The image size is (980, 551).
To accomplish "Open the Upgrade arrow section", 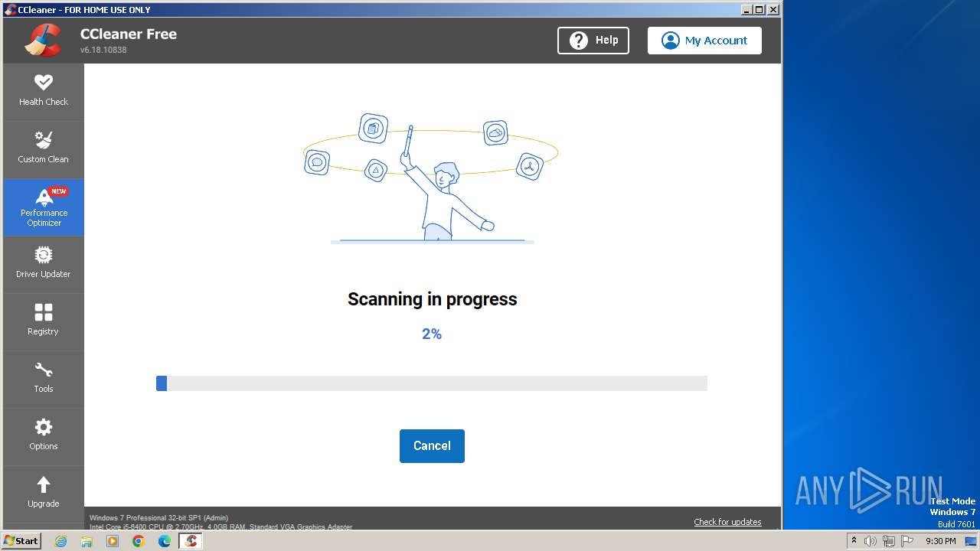I will 44,494.
